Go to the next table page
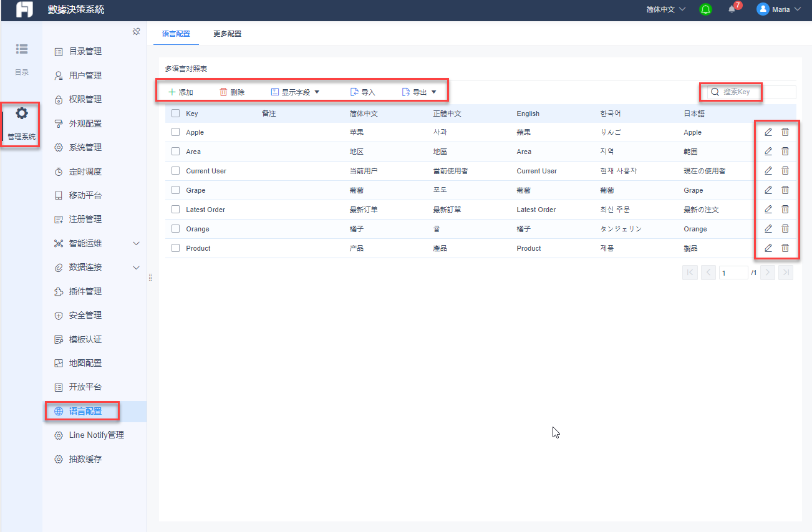 [x=768, y=273]
